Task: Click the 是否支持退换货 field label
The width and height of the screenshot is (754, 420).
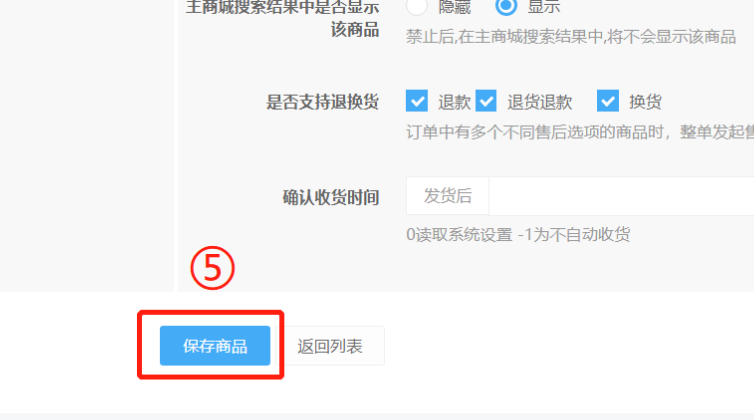Action: 323,102
